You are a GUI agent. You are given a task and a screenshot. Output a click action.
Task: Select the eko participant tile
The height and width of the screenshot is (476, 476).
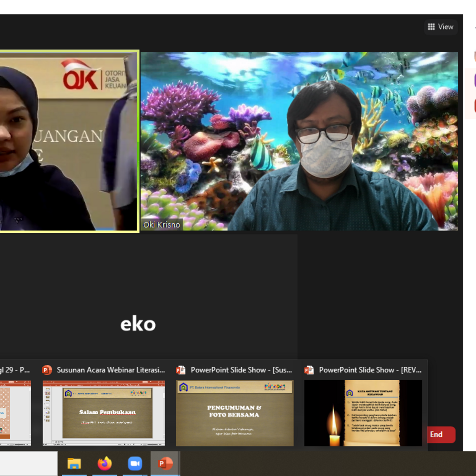coord(138,324)
